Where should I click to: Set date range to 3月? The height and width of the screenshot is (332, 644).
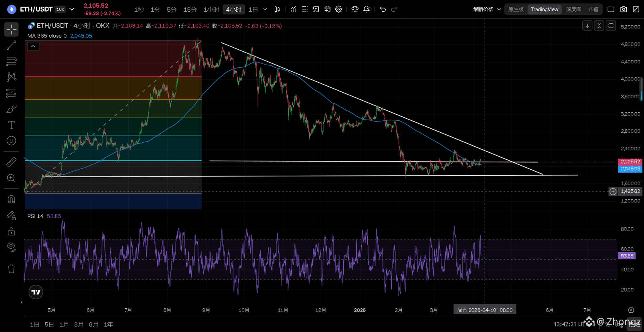(x=79, y=324)
